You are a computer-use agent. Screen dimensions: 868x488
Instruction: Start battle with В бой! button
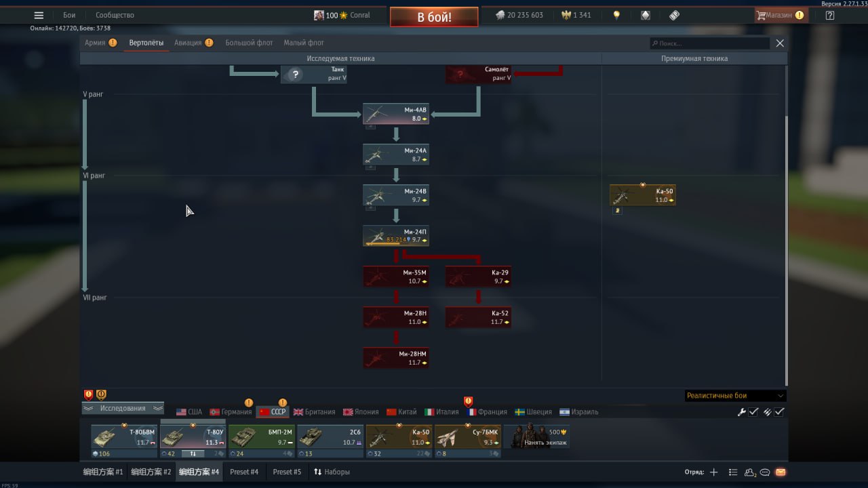[434, 17]
